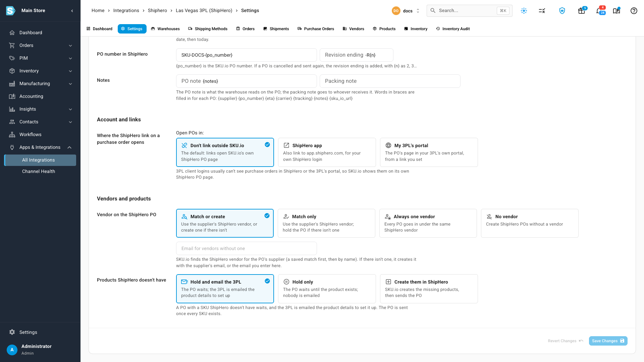Select the Create them in ShipHero option
Image resolution: width=644 pixels, height=362 pixels.
coord(429,289)
